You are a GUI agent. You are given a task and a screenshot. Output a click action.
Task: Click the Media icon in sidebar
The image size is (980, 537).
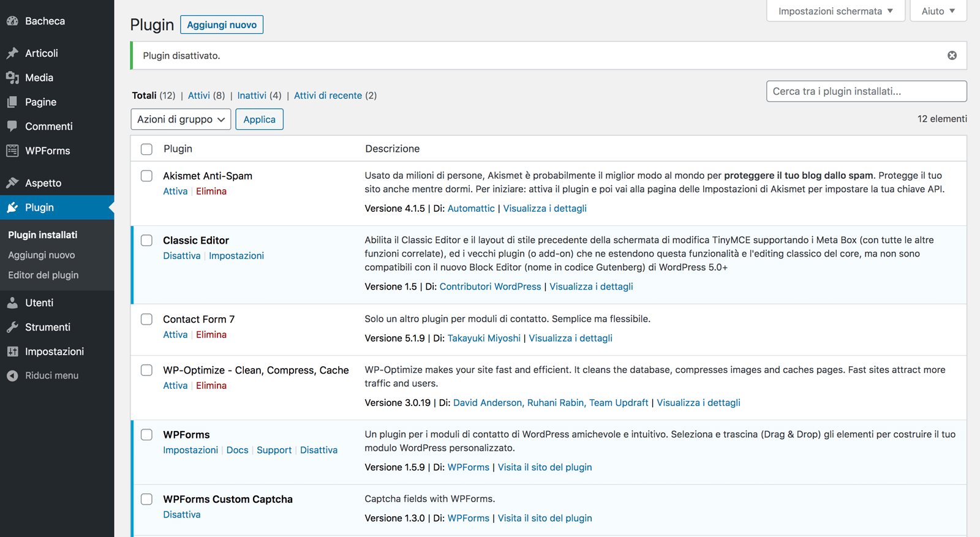(x=12, y=78)
